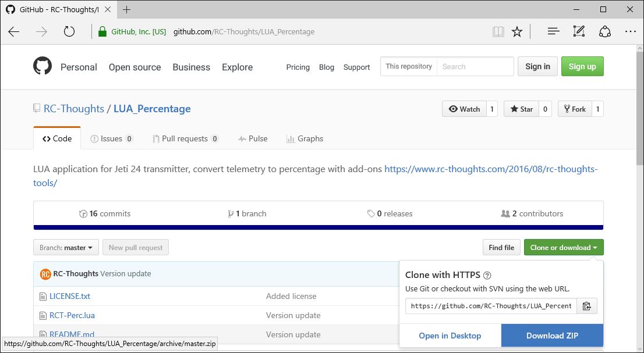Open Edge More actions ellipsis

pyautogui.click(x=631, y=31)
